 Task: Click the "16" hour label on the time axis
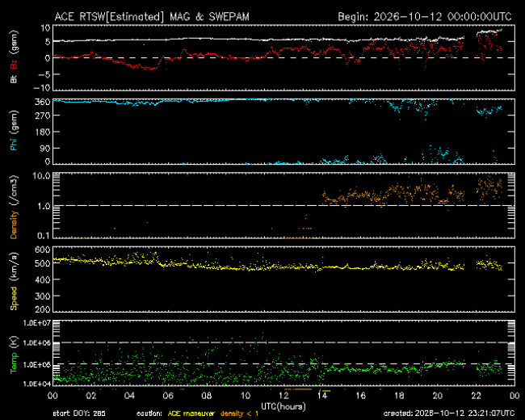(x=360, y=396)
